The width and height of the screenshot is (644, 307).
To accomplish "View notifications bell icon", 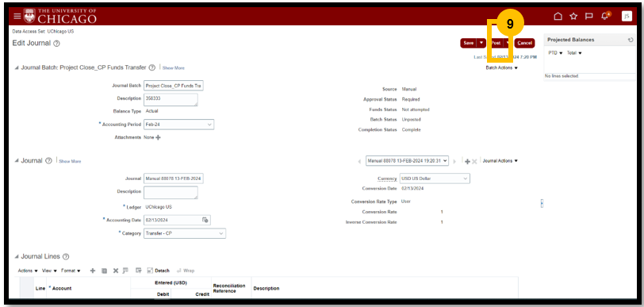I will coord(604,17).
